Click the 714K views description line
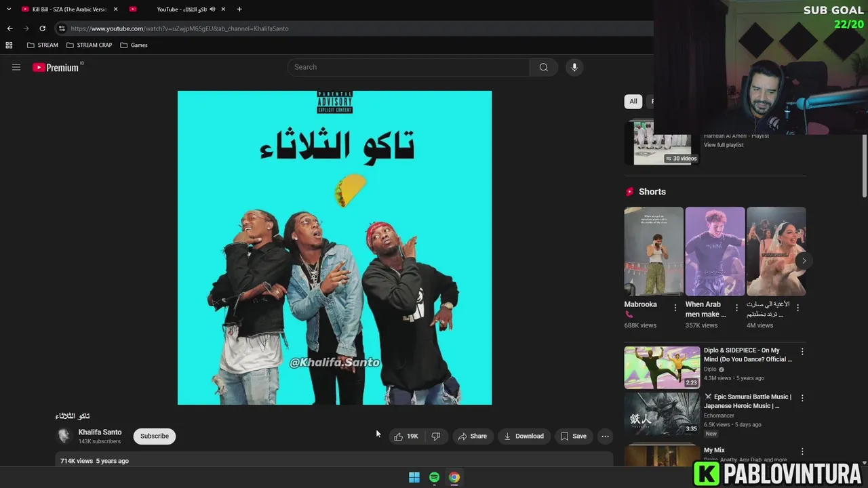 coord(94,461)
